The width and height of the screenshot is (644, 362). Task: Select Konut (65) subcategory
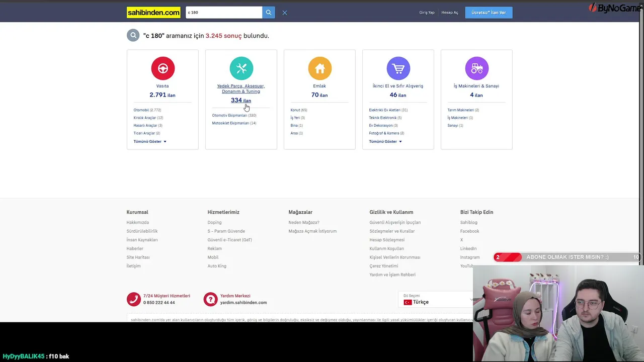pos(299,110)
